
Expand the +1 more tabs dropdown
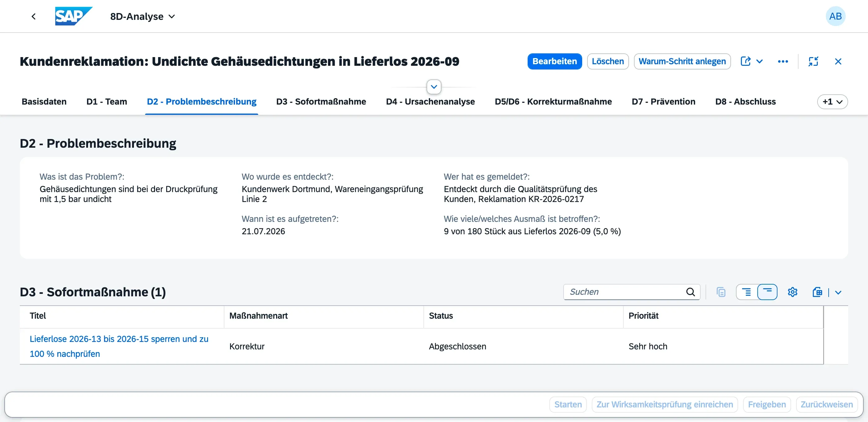tap(832, 101)
